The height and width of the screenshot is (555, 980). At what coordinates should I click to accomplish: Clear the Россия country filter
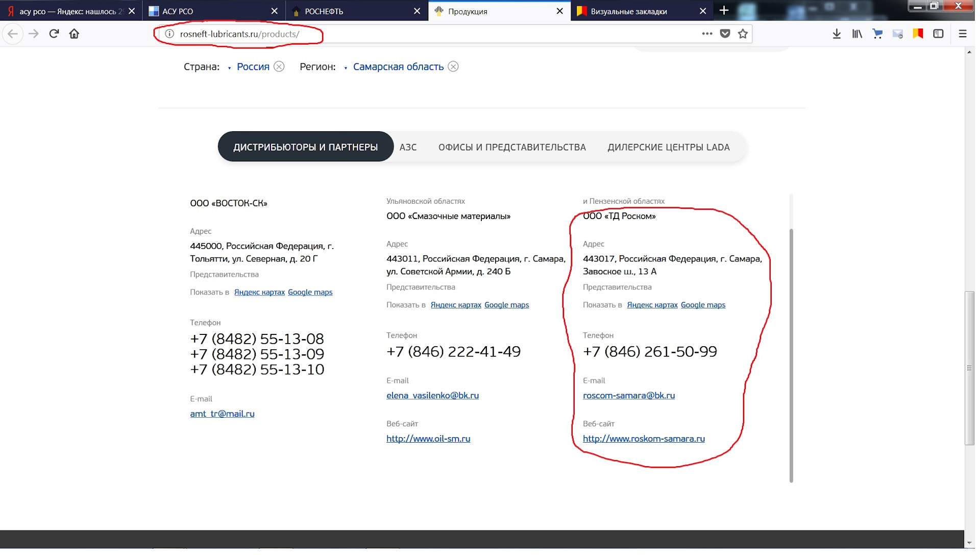(279, 66)
